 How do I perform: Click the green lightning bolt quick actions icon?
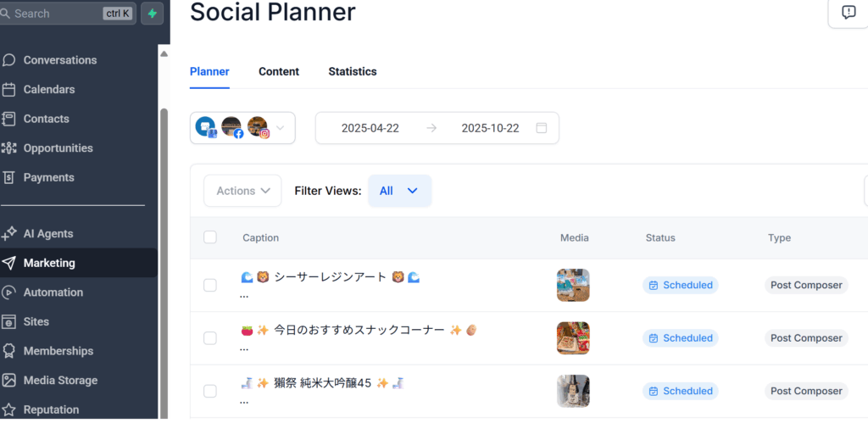click(x=153, y=14)
